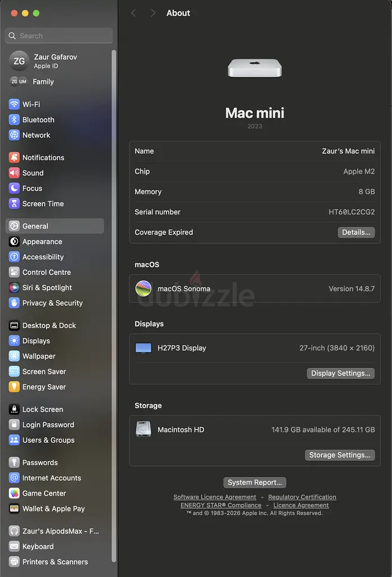
Task: Open ENERGY STAR Compliance link
Action: click(221, 505)
